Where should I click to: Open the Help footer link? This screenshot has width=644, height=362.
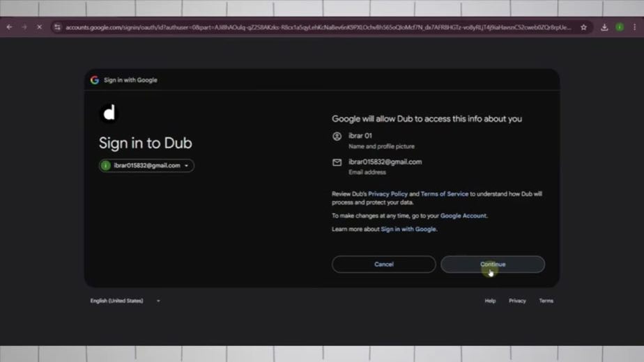click(490, 301)
